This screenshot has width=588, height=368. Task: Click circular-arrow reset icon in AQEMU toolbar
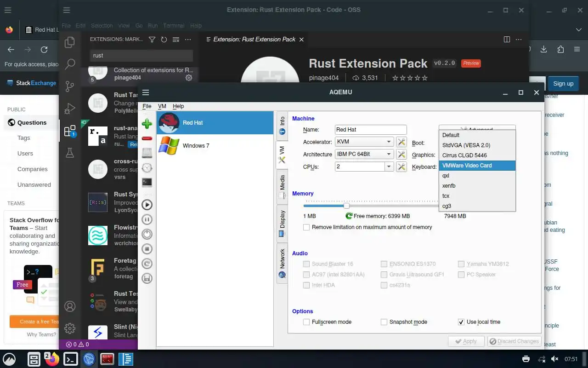[147, 263]
